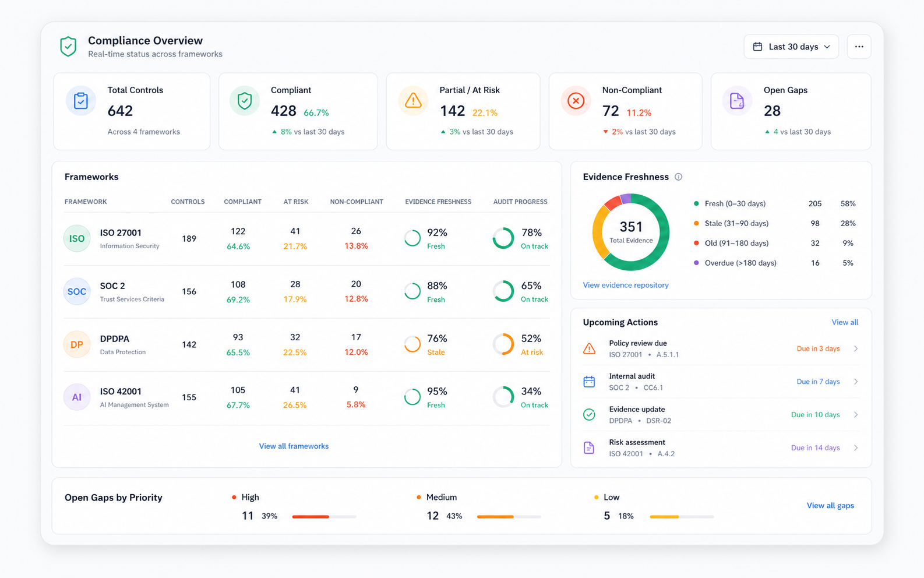Click the Total Controls clipboard icon
Viewport: 924px width, 578px height.
[x=81, y=101]
